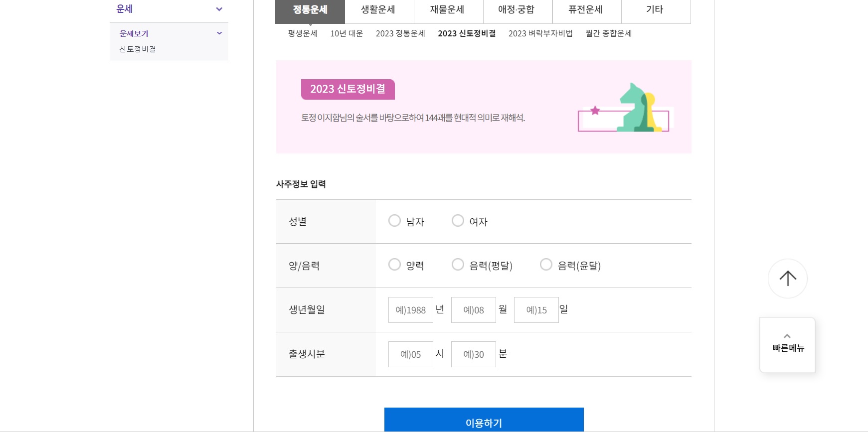Viewport: 868px width, 432px height.
Task: Open the 빠른메뉴 quick menu panel
Action: pyautogui.click(x=787, y=348)
